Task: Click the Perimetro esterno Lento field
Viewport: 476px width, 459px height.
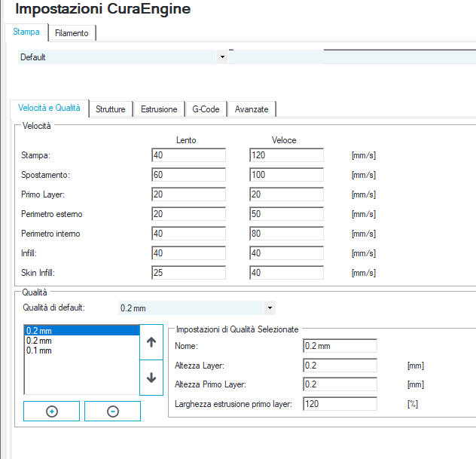Action: point(188,214)
